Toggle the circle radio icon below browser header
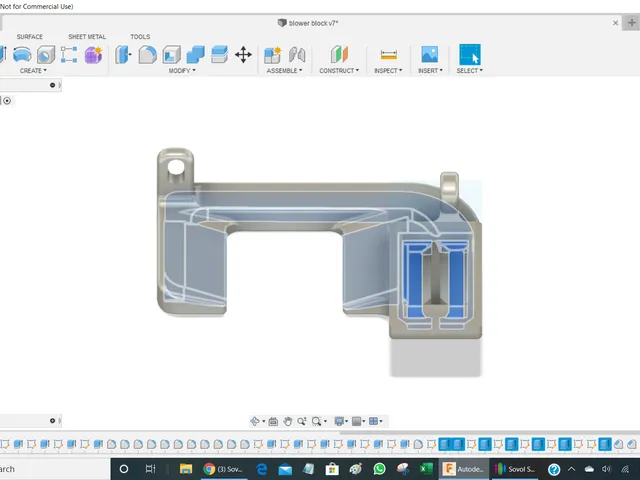The width and height of the screenshot is (640, 480). (7, 100)
